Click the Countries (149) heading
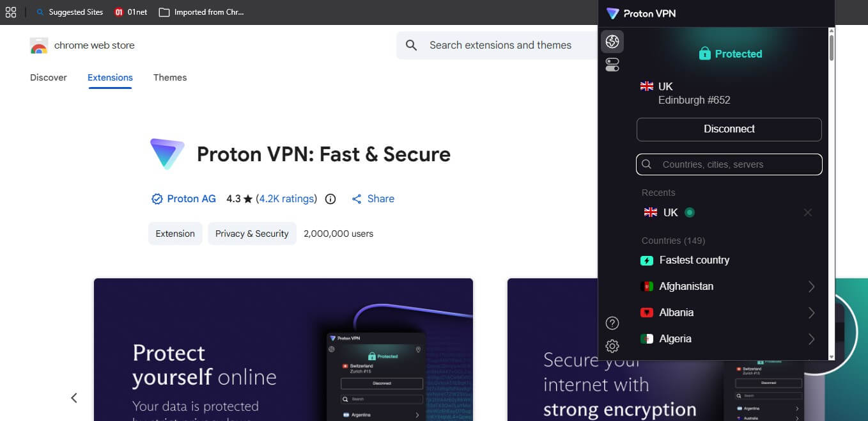This screenshot has width=868, height=421. 673,241
